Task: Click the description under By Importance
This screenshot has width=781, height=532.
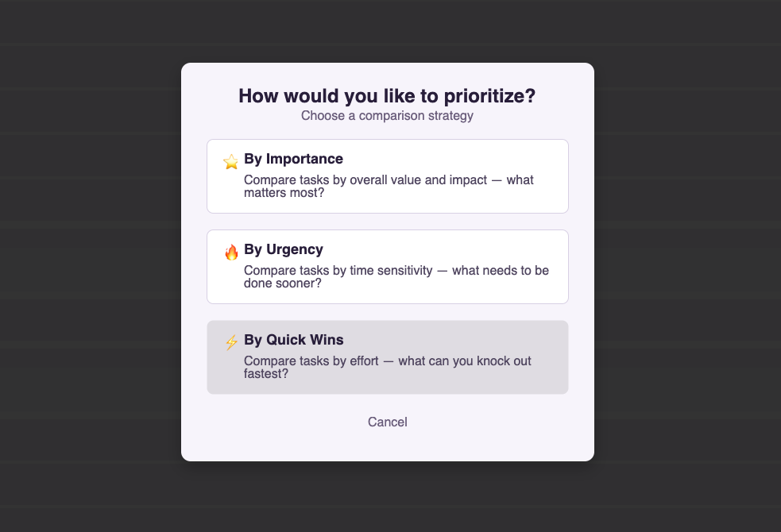Action: 389,186
